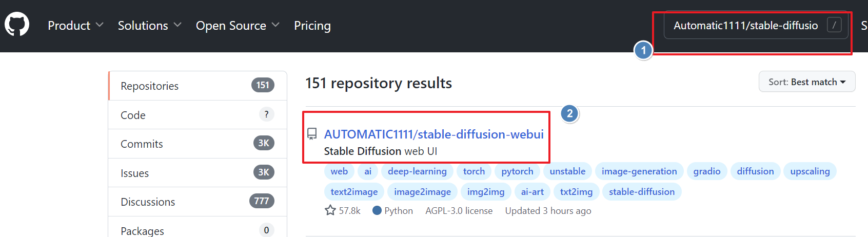This screenshot has width=868, height=237.
Task: Click the question mark badge beside Code
Action: pos(266,114)
